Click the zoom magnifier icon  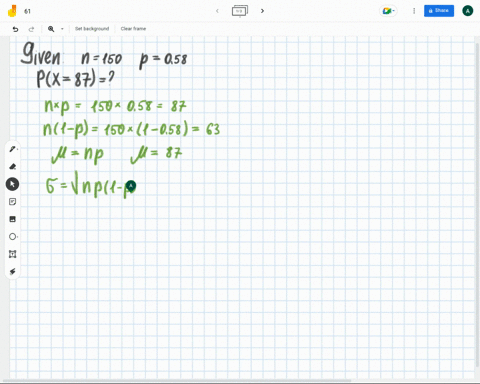pos(51,29)
